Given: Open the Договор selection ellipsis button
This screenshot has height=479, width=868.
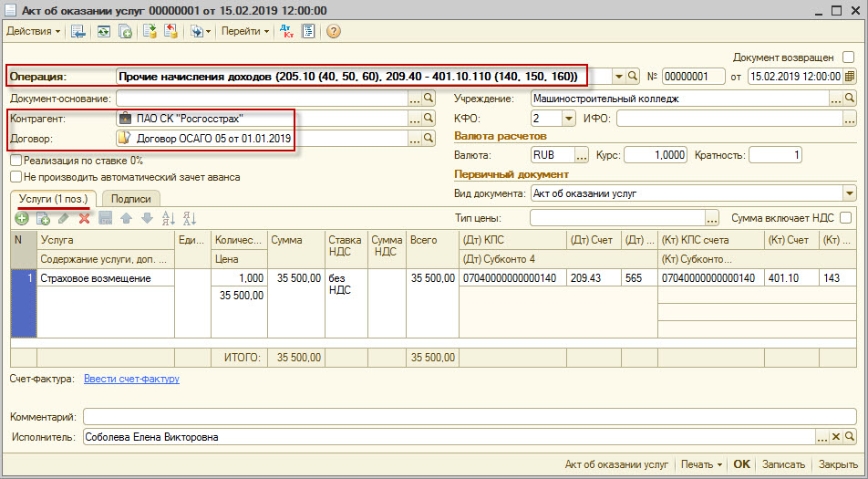Looking at the screenshot, I should pyautogui.click(x=415, y=139).
